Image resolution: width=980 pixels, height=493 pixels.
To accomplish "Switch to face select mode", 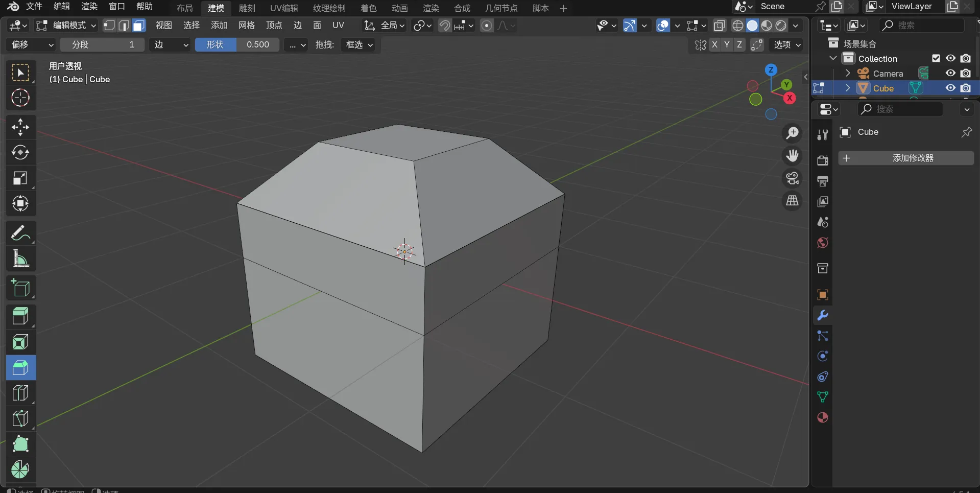I will [138, 26].
